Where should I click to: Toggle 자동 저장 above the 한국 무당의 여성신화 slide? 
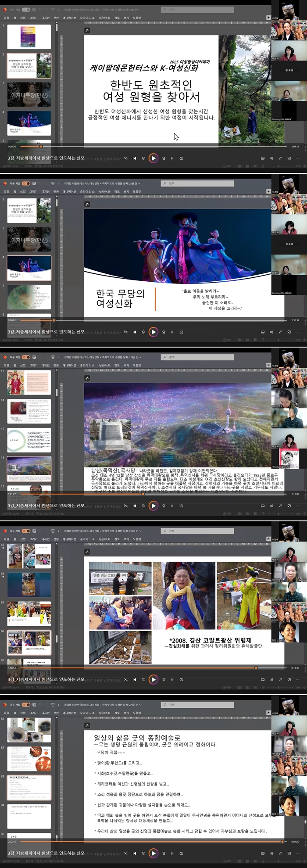click(x=26, y=183)
